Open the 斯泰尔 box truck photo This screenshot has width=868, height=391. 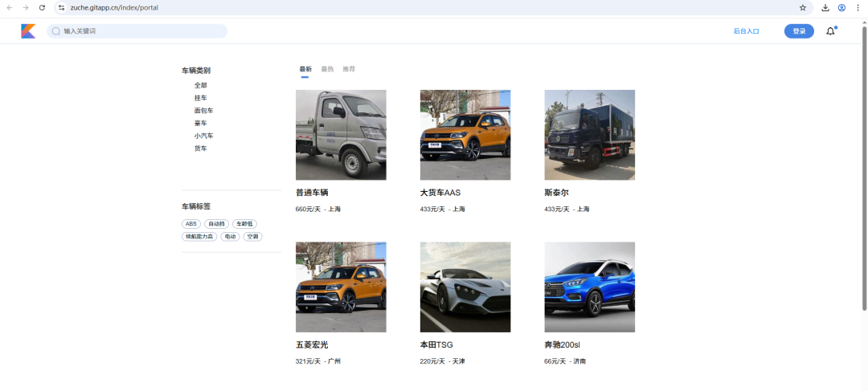[590, 135]
